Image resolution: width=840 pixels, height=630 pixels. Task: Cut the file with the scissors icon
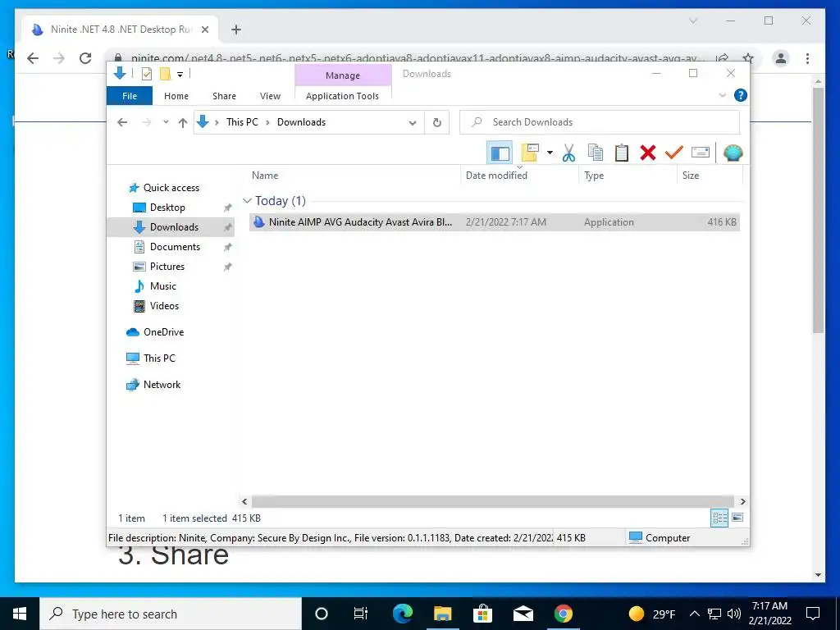pos(568,153)
